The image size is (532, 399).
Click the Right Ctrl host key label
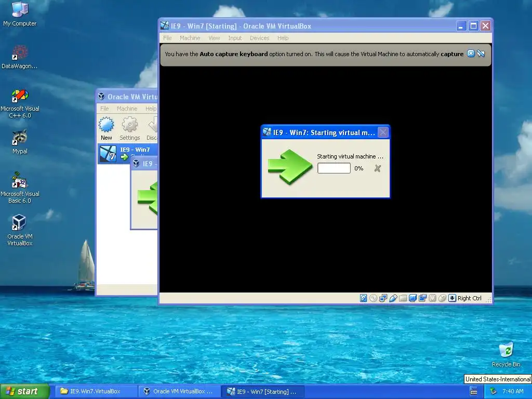pos(470,298)
